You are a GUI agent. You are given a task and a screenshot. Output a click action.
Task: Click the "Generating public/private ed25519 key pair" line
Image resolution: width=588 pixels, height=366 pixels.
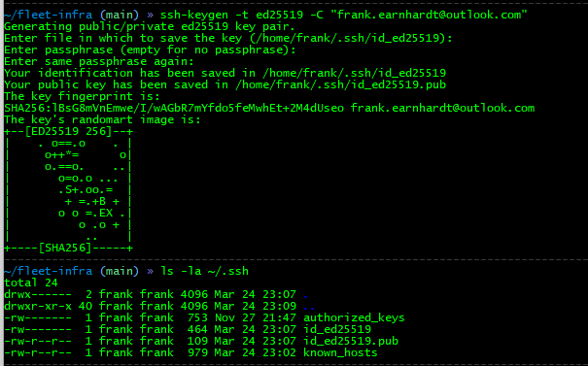tap(150, 26)
